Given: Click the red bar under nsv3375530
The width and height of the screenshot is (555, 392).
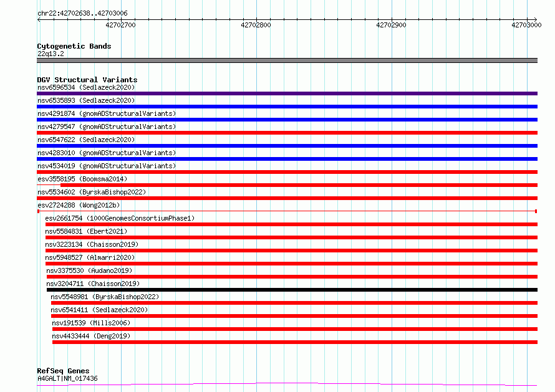Looking at the screenshot, I should (x=292, y=277).
